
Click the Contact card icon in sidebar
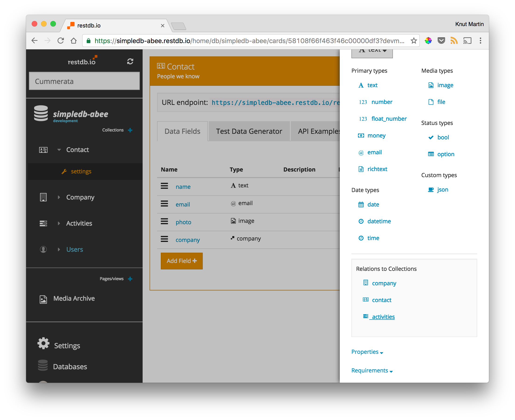pos(43,150)
